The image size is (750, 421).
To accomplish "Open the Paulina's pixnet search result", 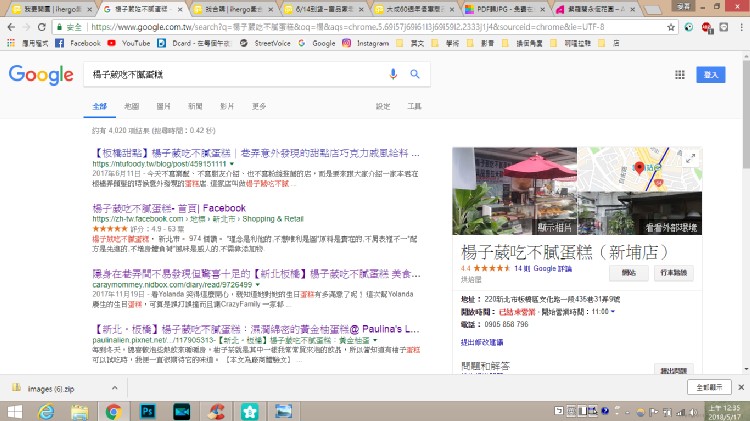I will [256, 329].
